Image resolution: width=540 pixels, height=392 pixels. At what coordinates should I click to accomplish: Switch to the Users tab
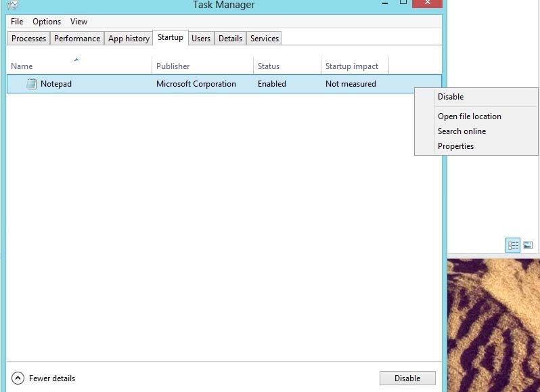click(x=201, y=38)
